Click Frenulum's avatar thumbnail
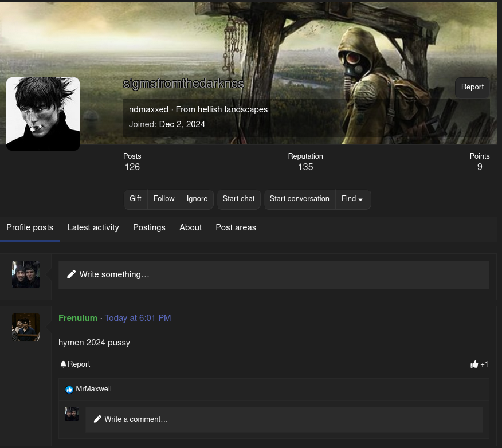The width and height of the screenshot is (502, 448). point(26,327)
